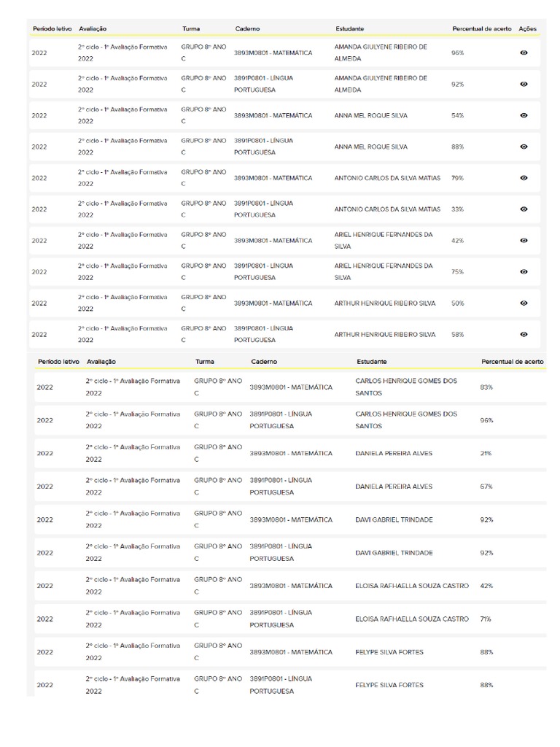Click Eloisa Rafhaella Souza Castro's 71% score
This screenshot has height=747, width=560.
pos(486,619)
